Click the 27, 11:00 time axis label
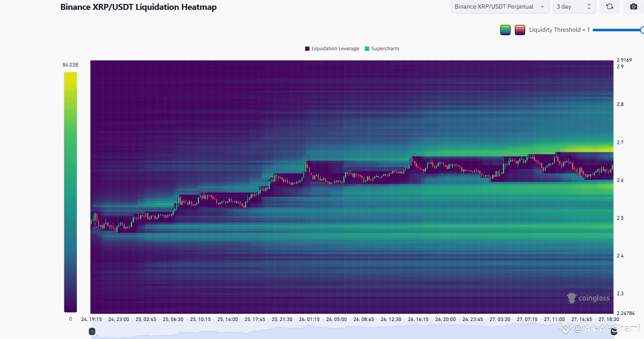 pyautogui.click(x=554, y=319)
